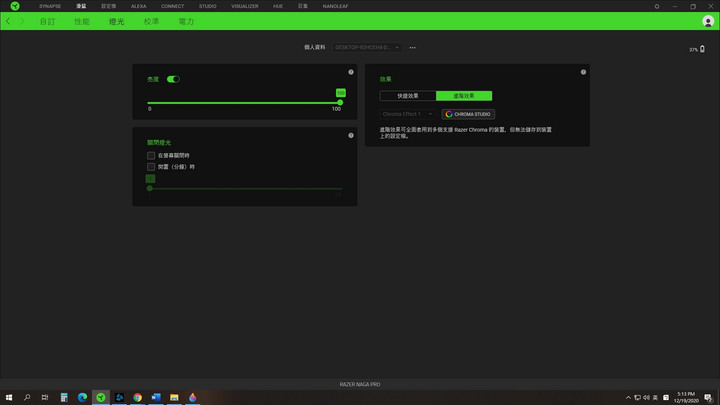Open the Windows notification center

point(708,398)
